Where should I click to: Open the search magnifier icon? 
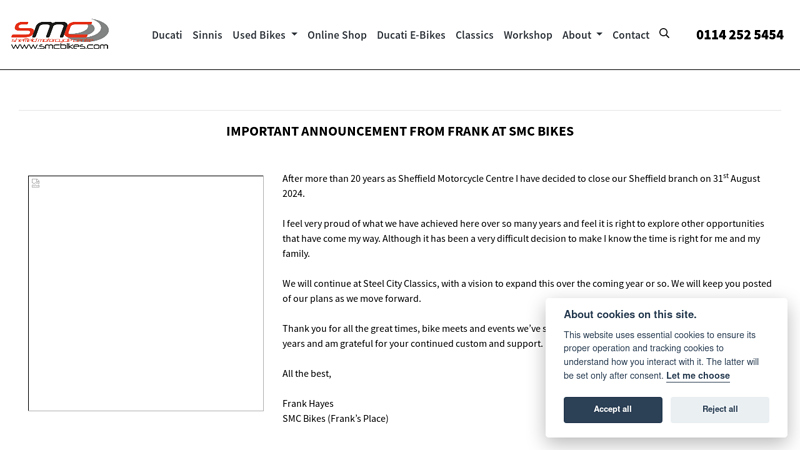[664, 34]
